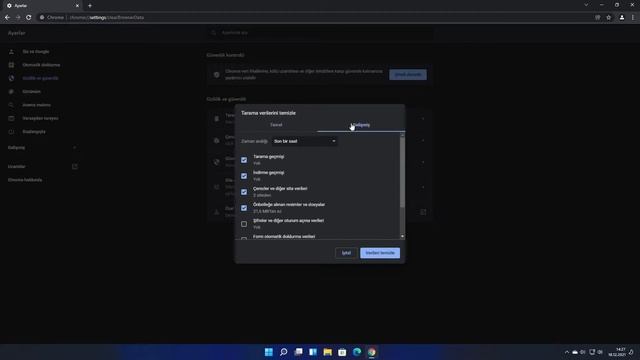Open Windows Start menu
This screenshot has width=640, height=360.
(x=269, y=352)
